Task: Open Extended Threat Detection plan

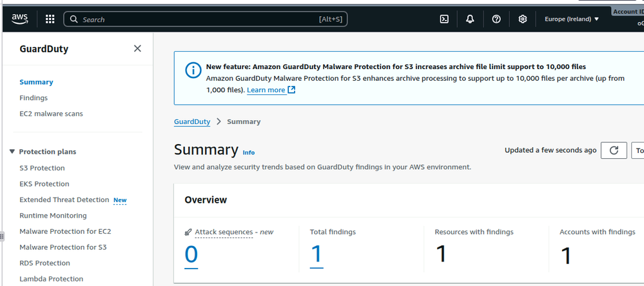Action: (x=64, y=200)
